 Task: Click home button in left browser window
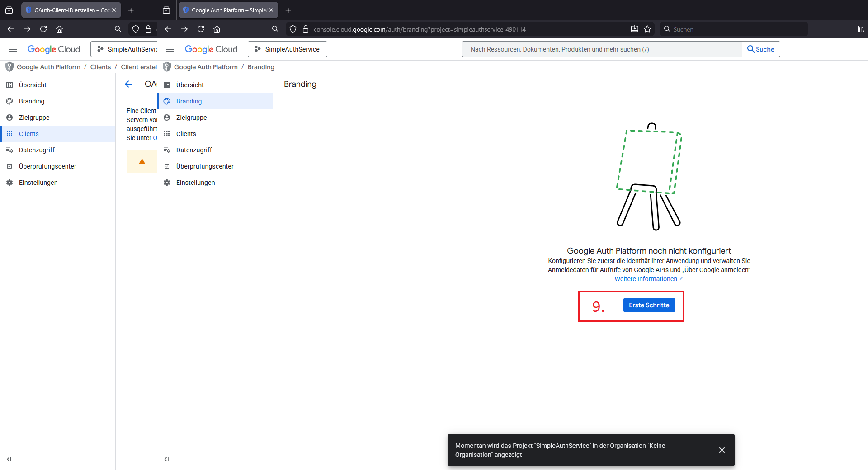[x=60, y=29]
